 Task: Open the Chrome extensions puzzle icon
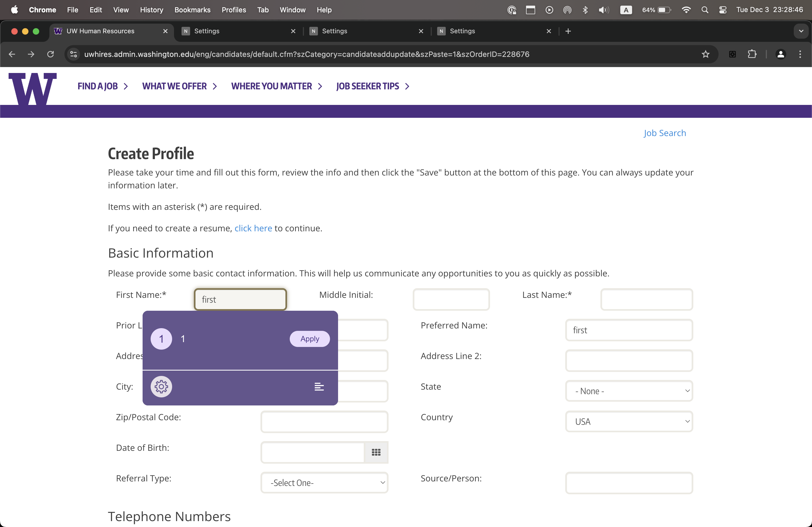[x=752, y=54]
